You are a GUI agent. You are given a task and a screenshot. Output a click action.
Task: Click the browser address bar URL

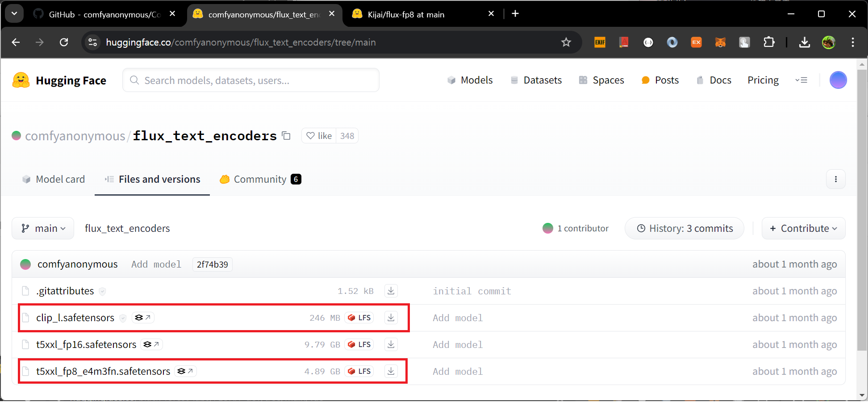click(x=241, y=42)
